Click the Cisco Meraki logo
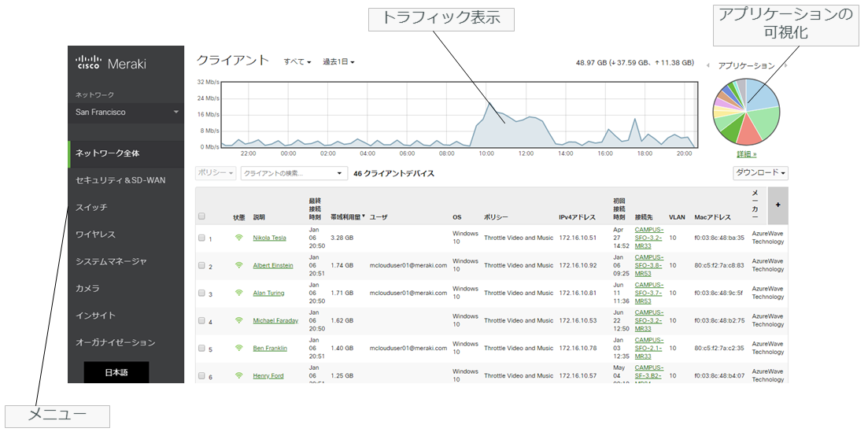 point(111,64)
